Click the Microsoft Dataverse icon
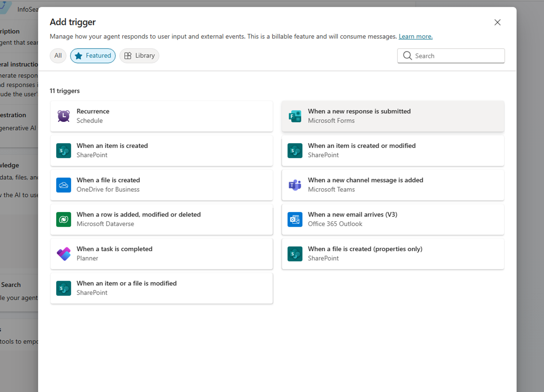544x392 pixels. pyautogui.click(x=64, y=220)
